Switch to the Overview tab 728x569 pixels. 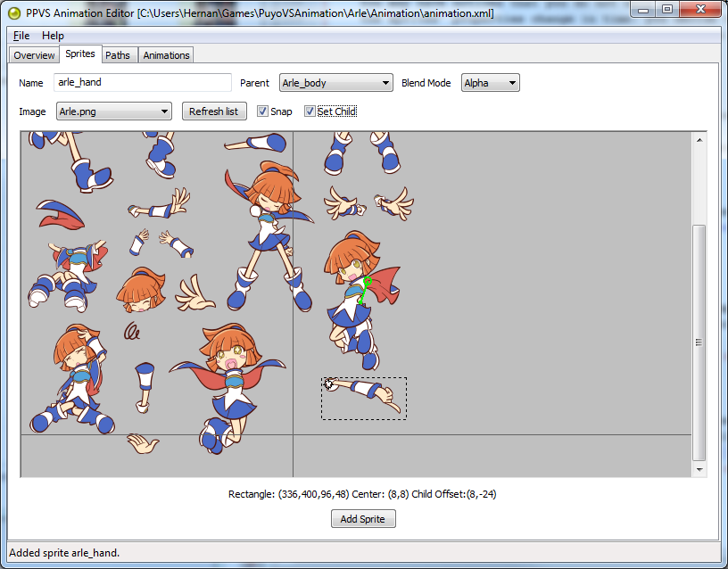point(34,55)
